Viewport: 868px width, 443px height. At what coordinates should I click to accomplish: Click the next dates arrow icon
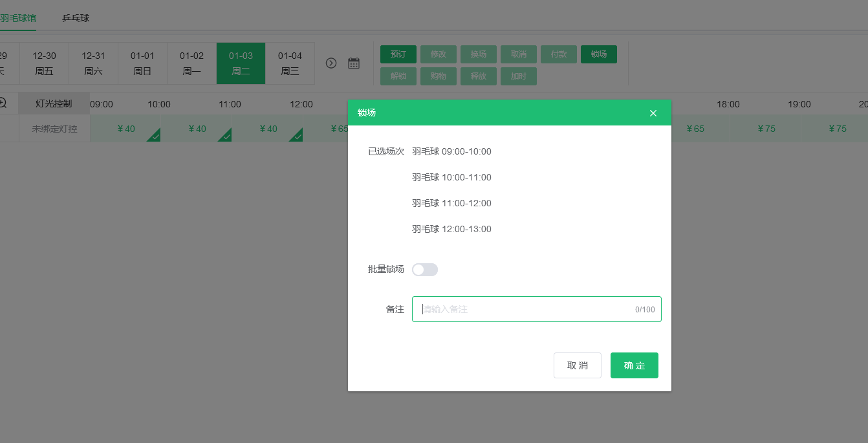coord(331,63)
